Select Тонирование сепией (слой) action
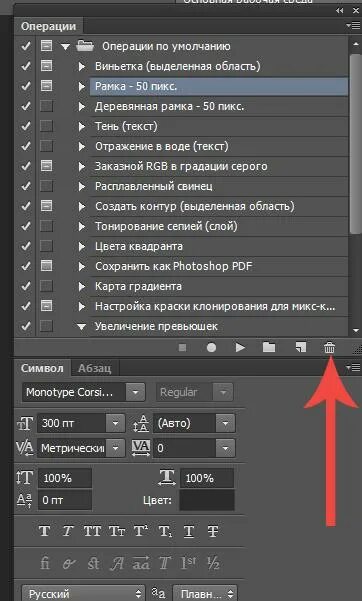The image size is (362, 601). click(x=219, y=226)
